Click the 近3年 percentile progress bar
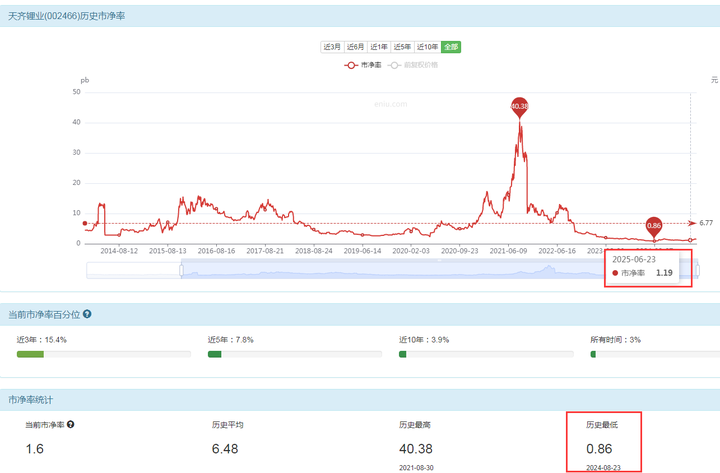This screenshot has width=720, height=473. (x=104, y=354)
